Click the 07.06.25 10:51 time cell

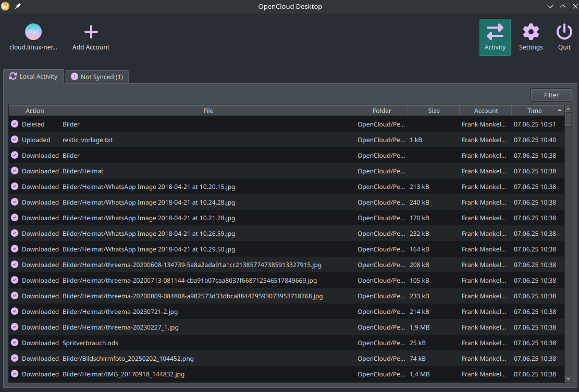535,124
